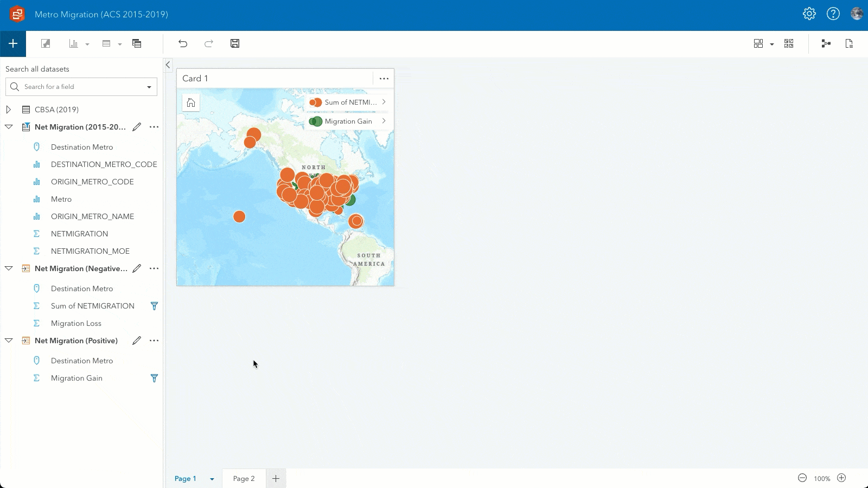
Task: Open the field search dropdown arrow
Action: point(149,87)
